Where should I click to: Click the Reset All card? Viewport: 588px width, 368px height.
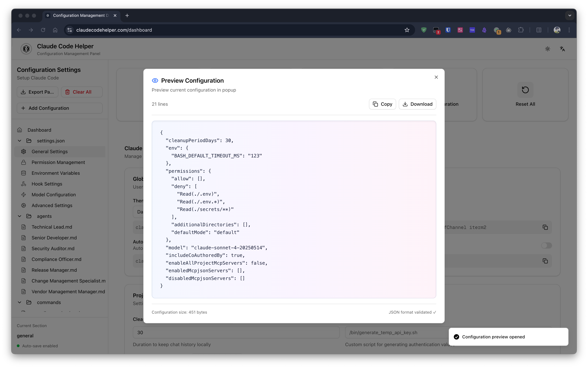pos(525,95)
